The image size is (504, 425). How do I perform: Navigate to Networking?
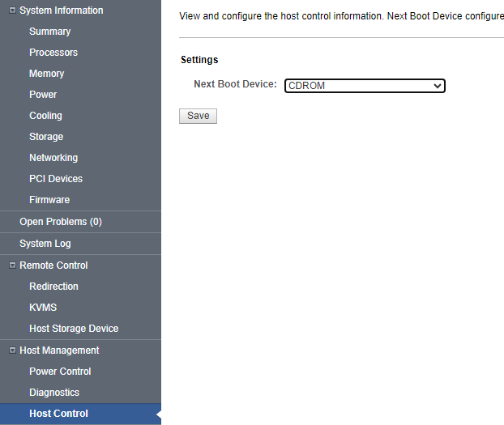pyautogui.click(x=53, y=158)
